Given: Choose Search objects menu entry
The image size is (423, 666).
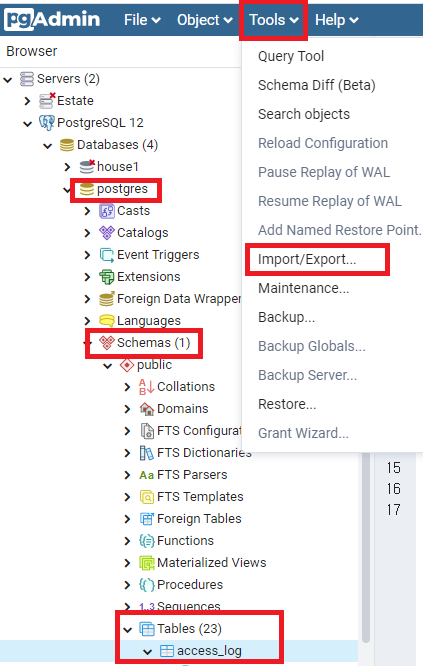Looking at the screenshot, I should coord(304,114).
